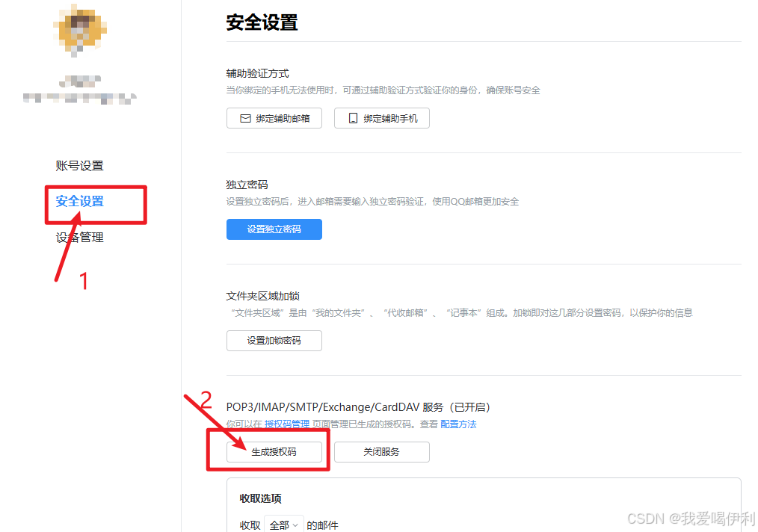
Task: Click the description text mentioning QQ邮箱更加安全
Action: [372, 202]
